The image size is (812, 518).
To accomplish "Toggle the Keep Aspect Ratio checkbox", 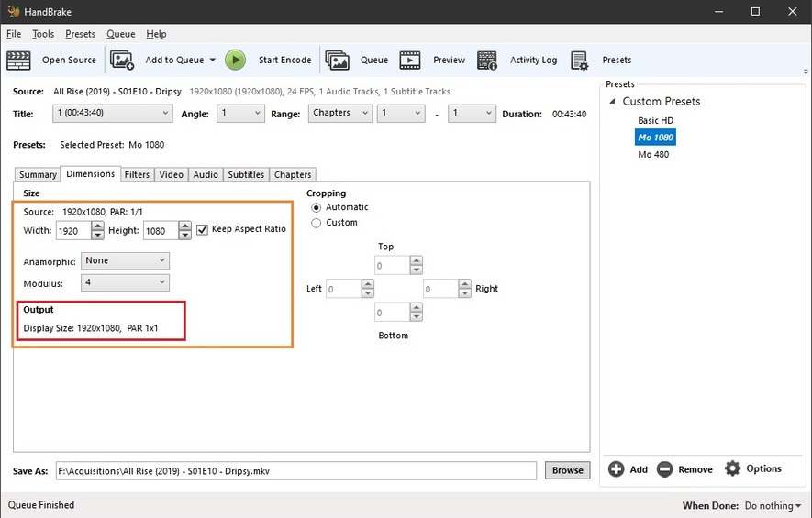I will click(x=202, y=230).
